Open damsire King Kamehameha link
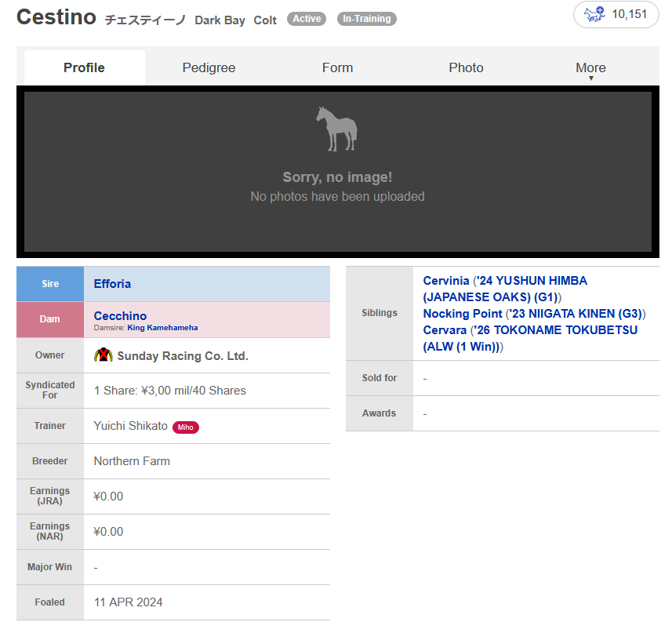 (x=162, y=328)
